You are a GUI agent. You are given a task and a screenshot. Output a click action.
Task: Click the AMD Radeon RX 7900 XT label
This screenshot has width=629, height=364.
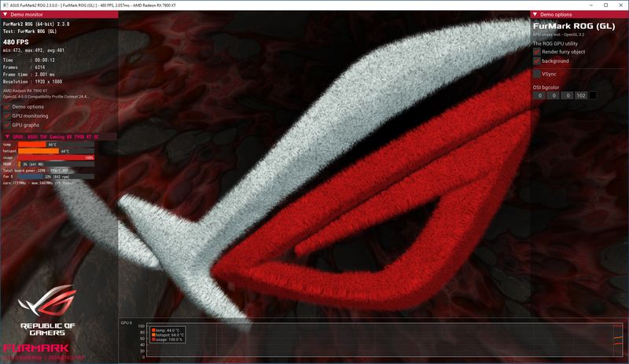[x=25, y=90]
